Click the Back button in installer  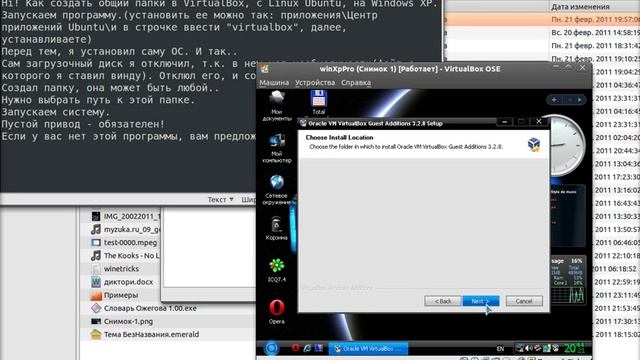(443, 301)
